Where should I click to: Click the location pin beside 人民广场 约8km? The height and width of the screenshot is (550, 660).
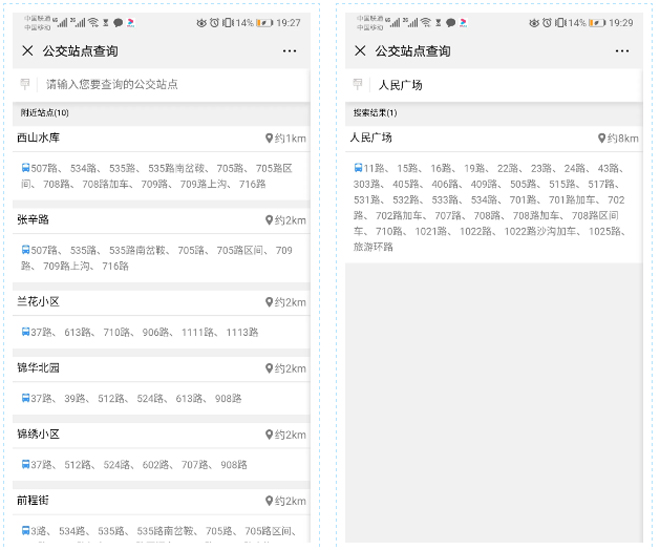[602, 138]
